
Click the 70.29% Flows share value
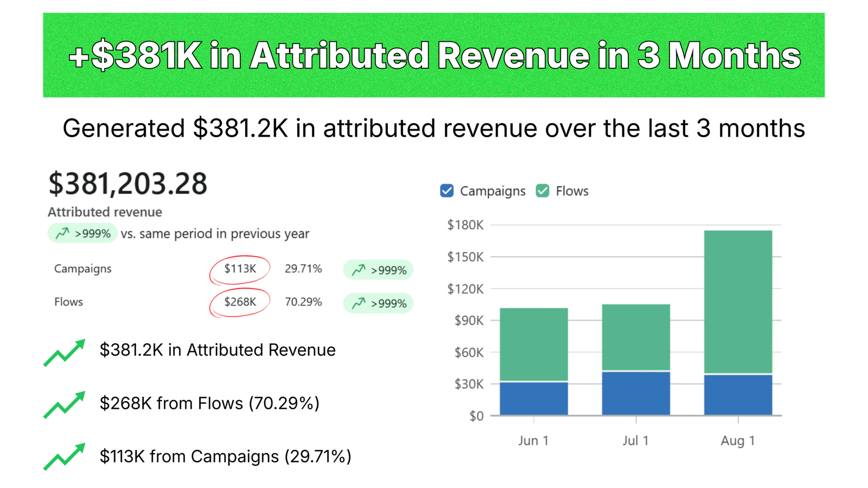click(x=303, y=302)
